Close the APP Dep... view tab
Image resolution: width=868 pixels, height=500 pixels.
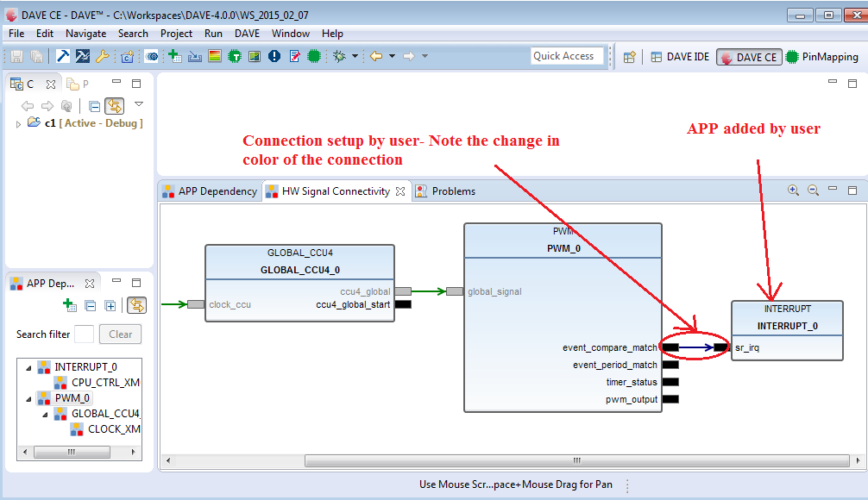(x=90, y=283)
